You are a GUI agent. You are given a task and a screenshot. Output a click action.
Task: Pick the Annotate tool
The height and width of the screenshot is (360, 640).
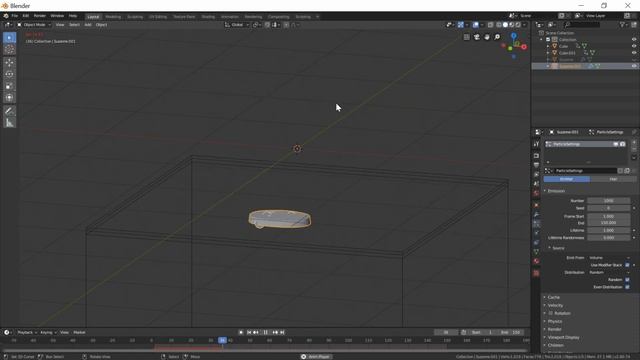pyautogui.click(x=9, y=111)
